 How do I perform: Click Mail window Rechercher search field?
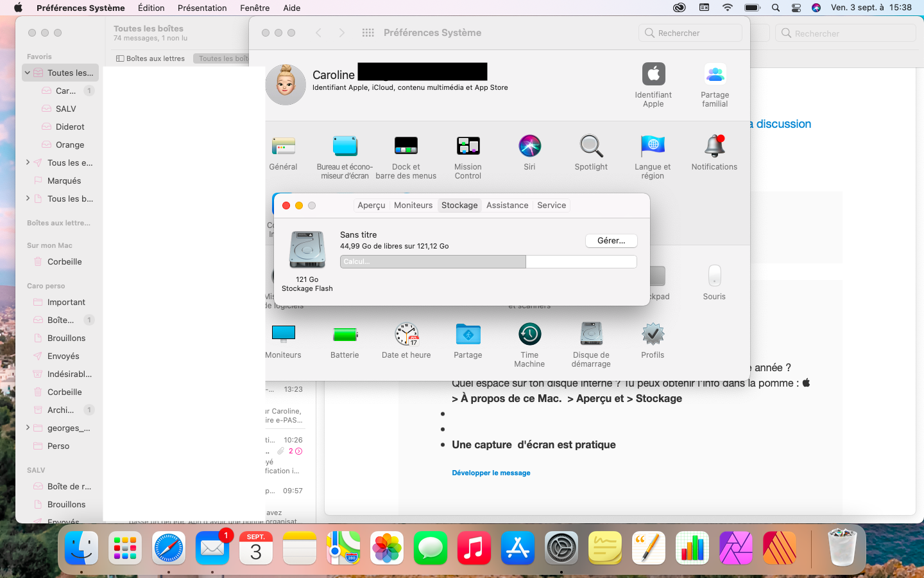[x=846, y=33]
